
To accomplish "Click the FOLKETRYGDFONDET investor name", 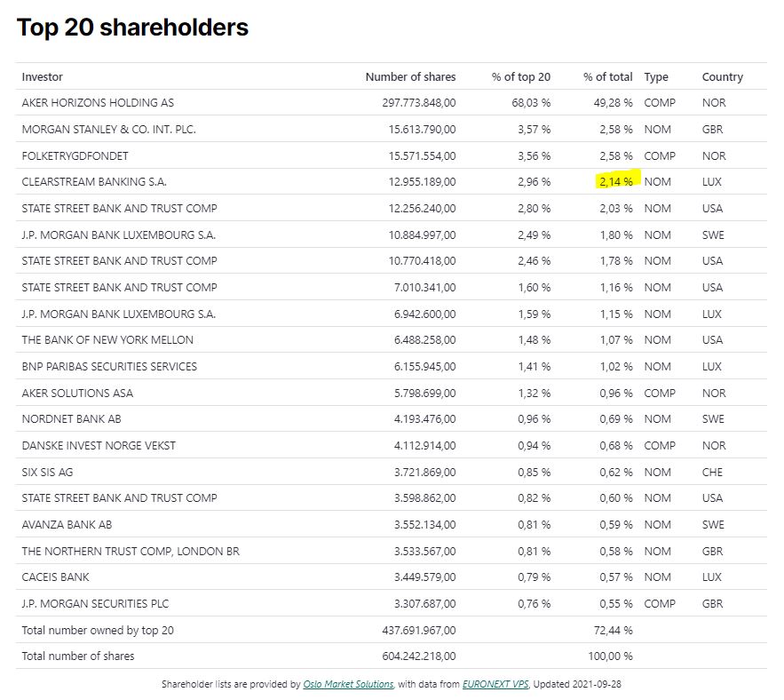I will 75,156.
